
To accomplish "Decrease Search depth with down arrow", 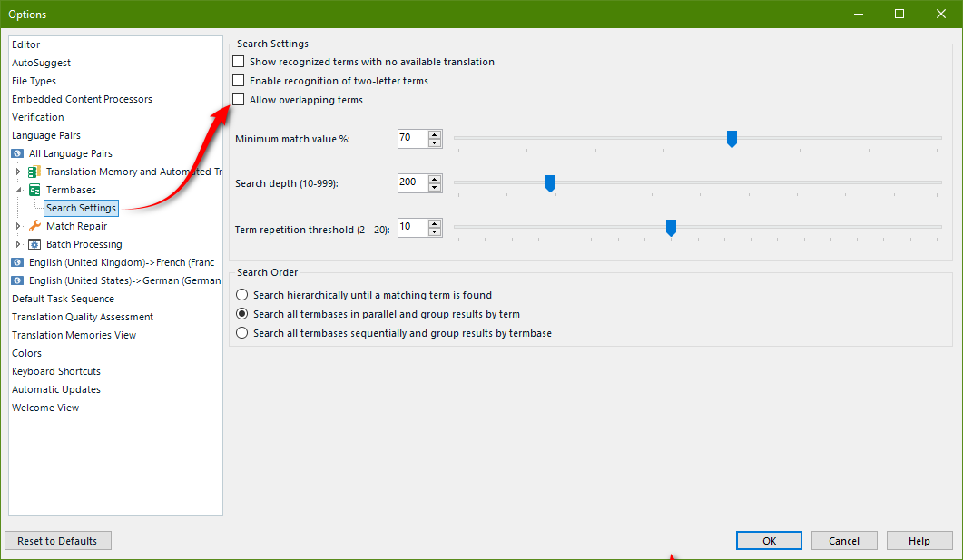I will pyautogui.click(x=435, y=187).
